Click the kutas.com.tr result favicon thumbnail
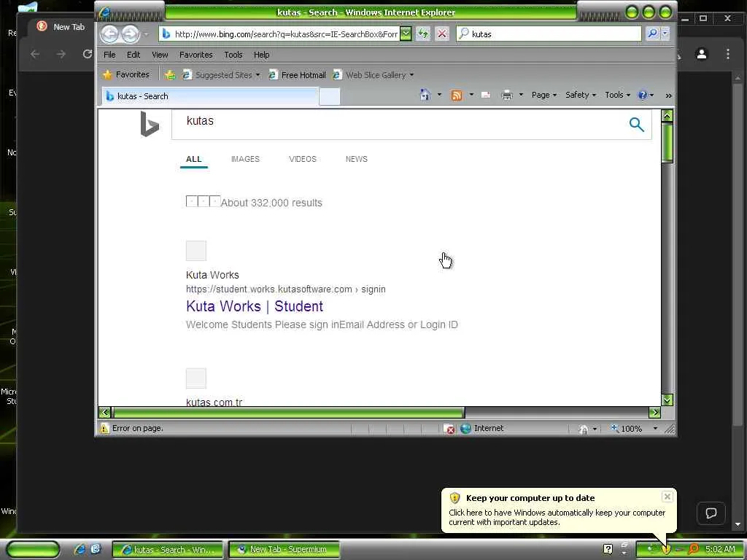The height and width of the screenshot is (560, 747). 196,378
